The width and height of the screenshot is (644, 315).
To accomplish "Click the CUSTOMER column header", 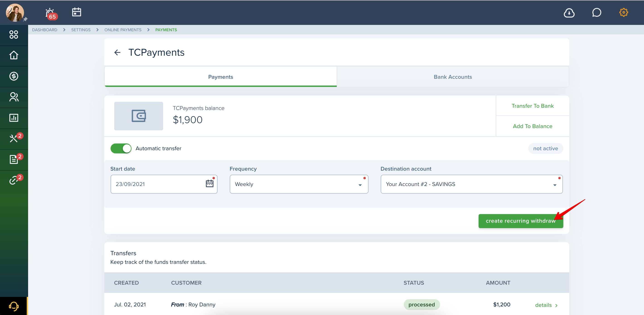I will pyautogui.click(x=186, y=283).
